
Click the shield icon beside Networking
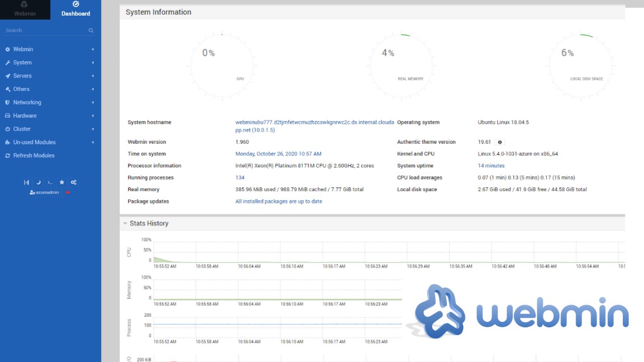(8, 102)
